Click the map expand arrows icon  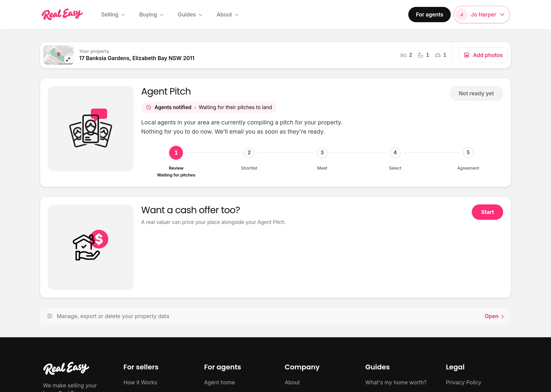click(x=68, y=59)
